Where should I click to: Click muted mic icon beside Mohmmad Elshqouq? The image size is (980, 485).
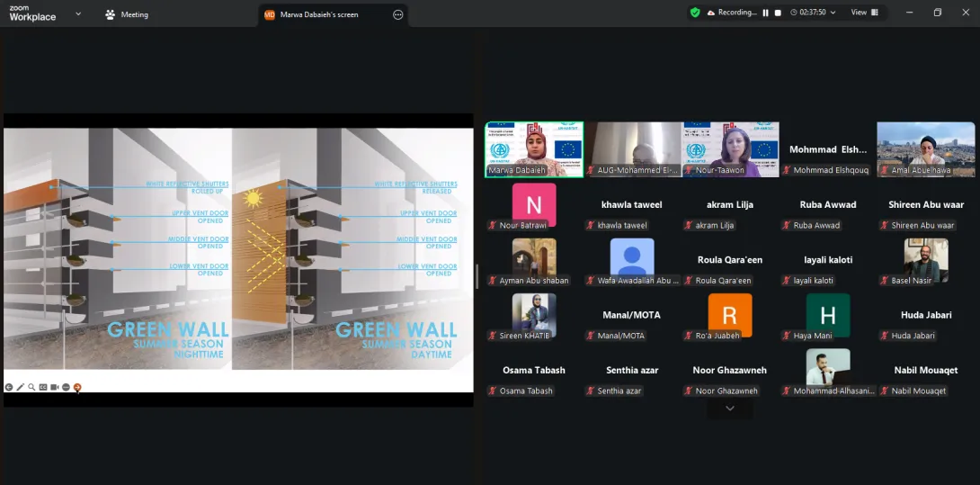(x=787, y=170)
